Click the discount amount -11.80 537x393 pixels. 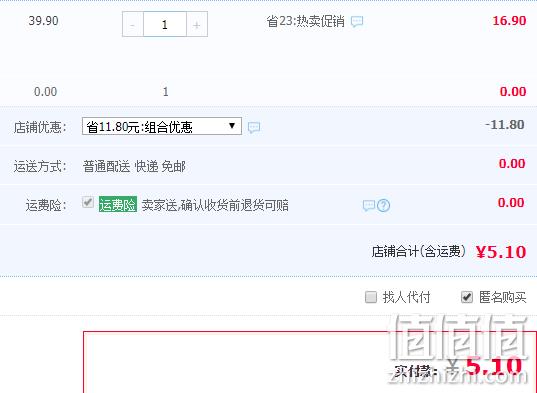pos(505,125)
